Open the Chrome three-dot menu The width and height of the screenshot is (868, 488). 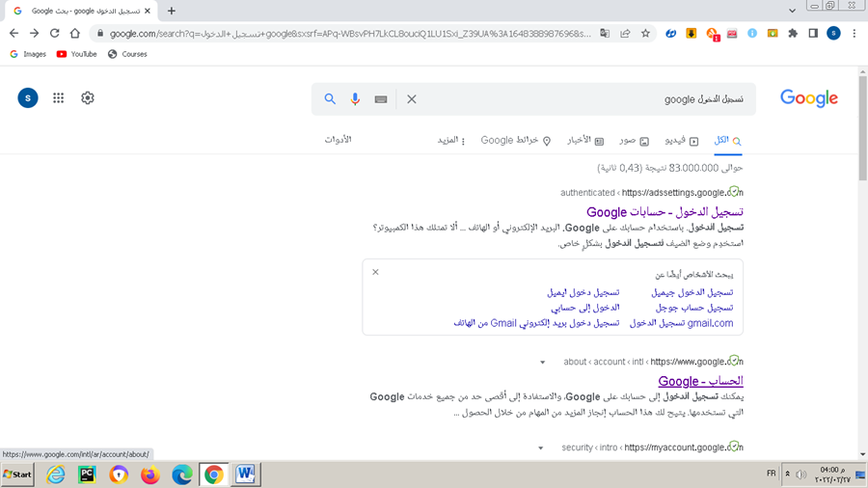point(854,33)
